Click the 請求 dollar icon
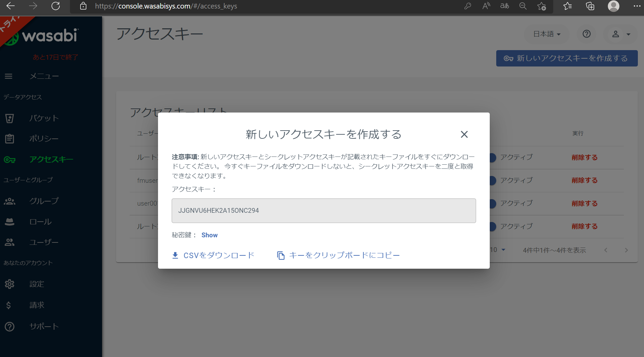644x357 pixels. coord(9,305)
